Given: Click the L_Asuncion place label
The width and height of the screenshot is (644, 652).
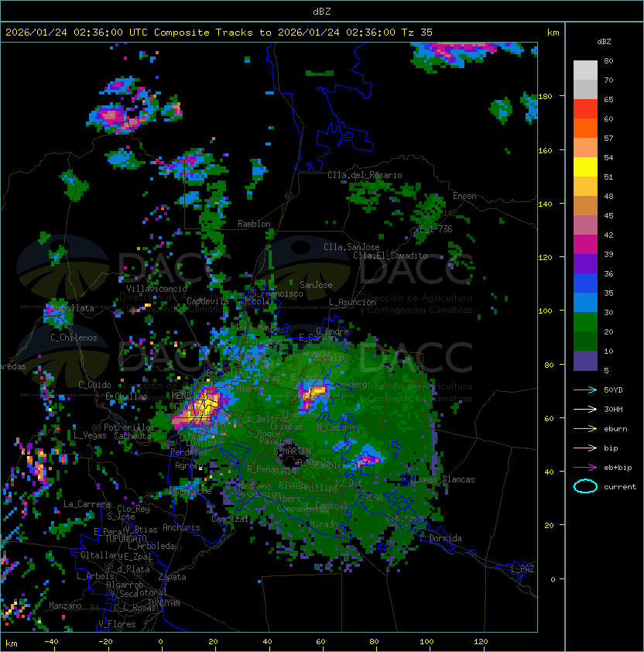Looking at the screenshot, I should 352,302.
